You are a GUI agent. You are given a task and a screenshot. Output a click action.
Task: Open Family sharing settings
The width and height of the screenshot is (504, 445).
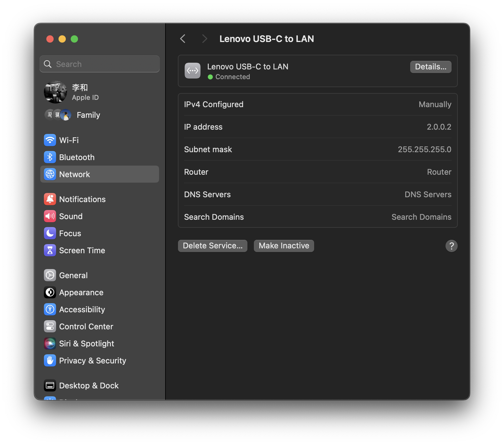pos(100,115)
